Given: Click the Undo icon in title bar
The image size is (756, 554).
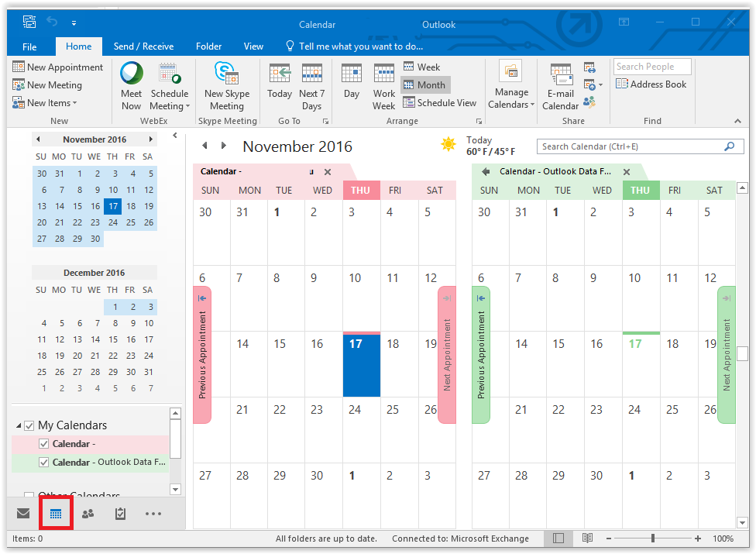Looking at the screenshot, I should [x=52, y=22].
